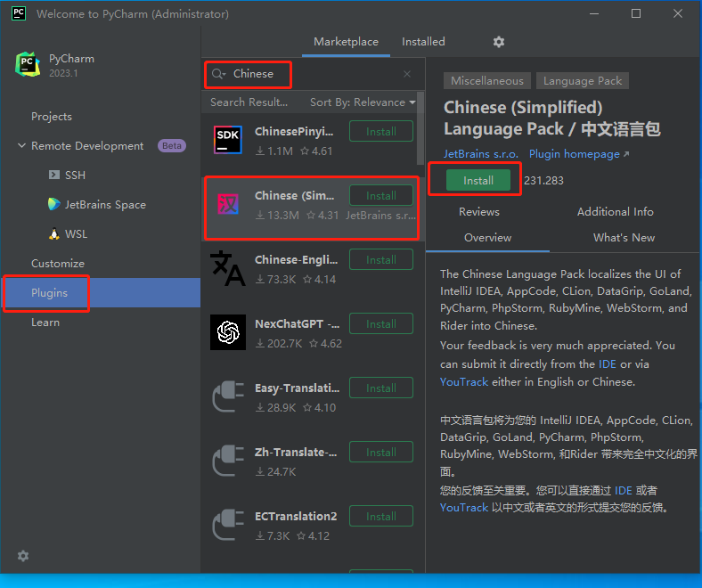Open Learn in sidebar
Image resolution: width=702 pixels, height=588 pixels.
(45, 322)
